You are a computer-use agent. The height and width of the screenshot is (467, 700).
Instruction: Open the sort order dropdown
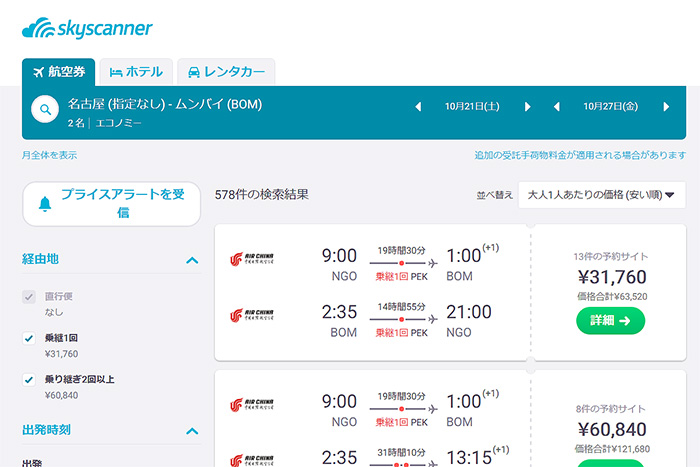[x=601, y=195]
